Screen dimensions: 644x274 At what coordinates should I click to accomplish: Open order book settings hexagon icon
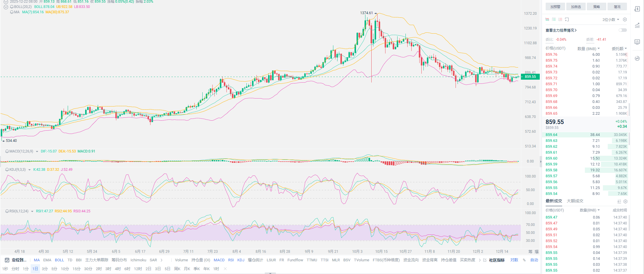(x=625, y=19)
